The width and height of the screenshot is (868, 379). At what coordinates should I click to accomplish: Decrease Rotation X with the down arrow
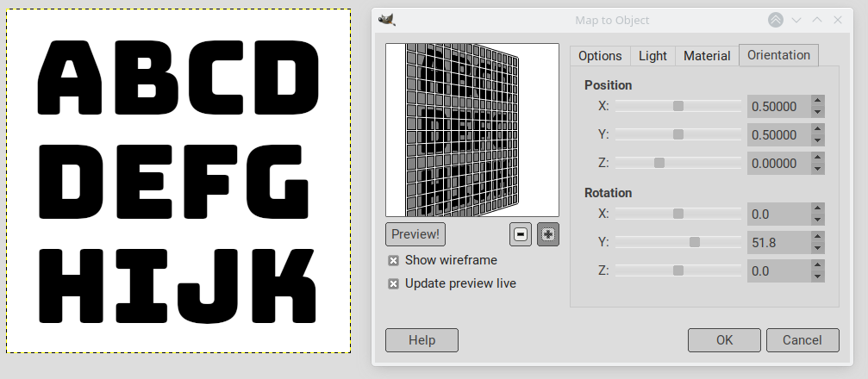point(818,220)
